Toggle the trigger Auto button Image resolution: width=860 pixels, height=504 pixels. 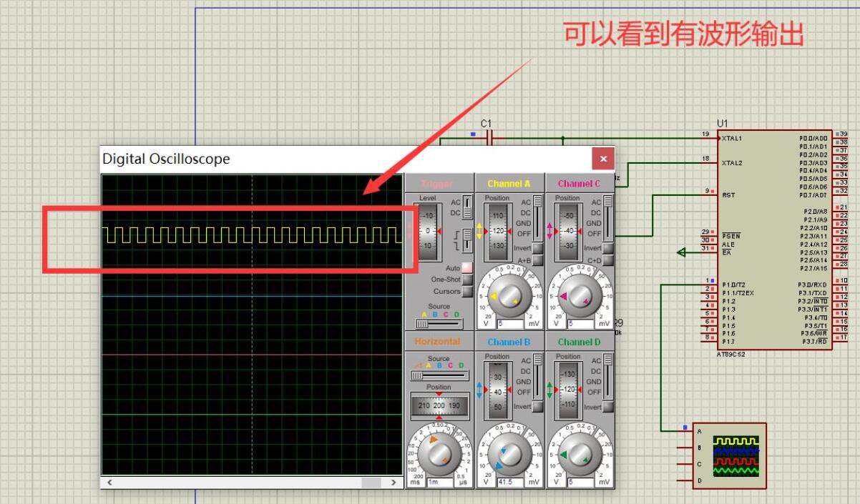[x=467, y=267]
